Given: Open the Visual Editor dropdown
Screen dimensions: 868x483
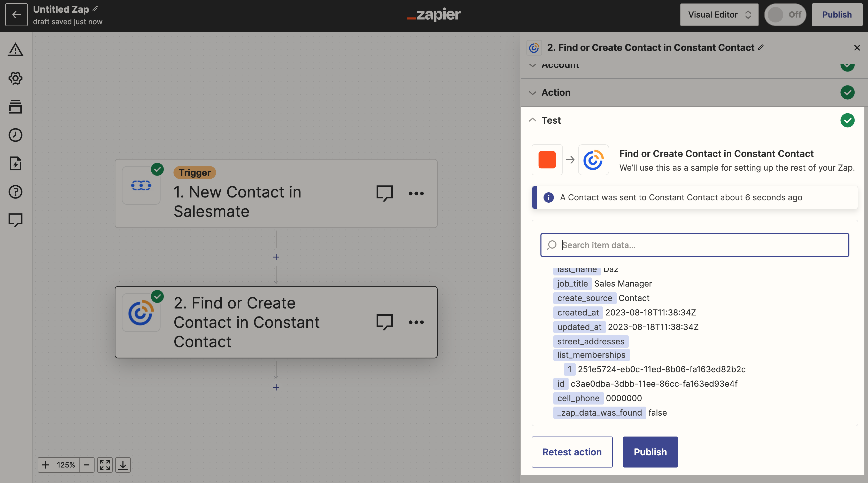Looking at the screenshot, I should 719,14.
